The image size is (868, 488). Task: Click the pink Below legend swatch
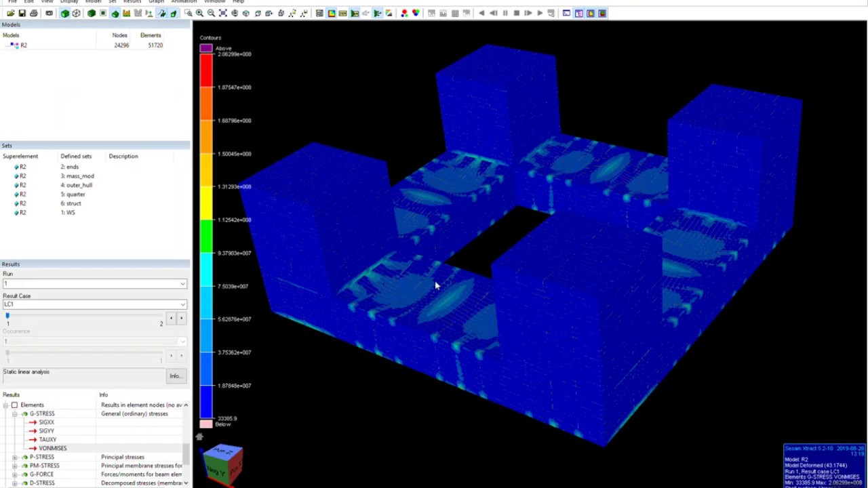[206, 424]
